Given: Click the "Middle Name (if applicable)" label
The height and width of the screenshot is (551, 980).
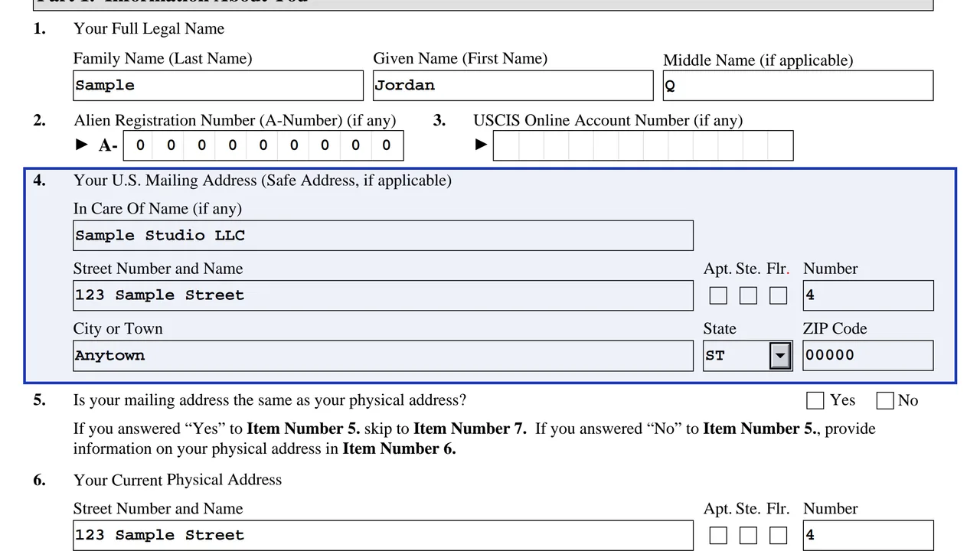Looking at the screenshot, I should (x=758, y=60).
